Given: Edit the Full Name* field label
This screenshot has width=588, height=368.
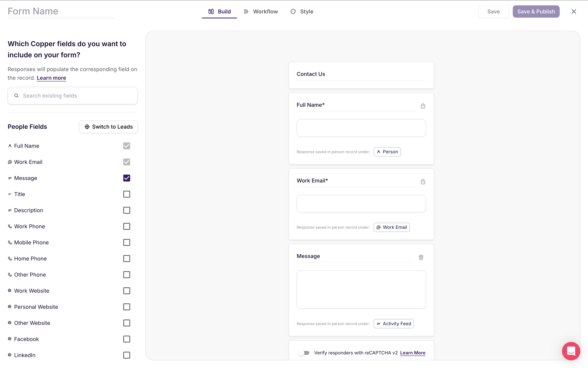Looking at the screenshot, I should (356, 105).
